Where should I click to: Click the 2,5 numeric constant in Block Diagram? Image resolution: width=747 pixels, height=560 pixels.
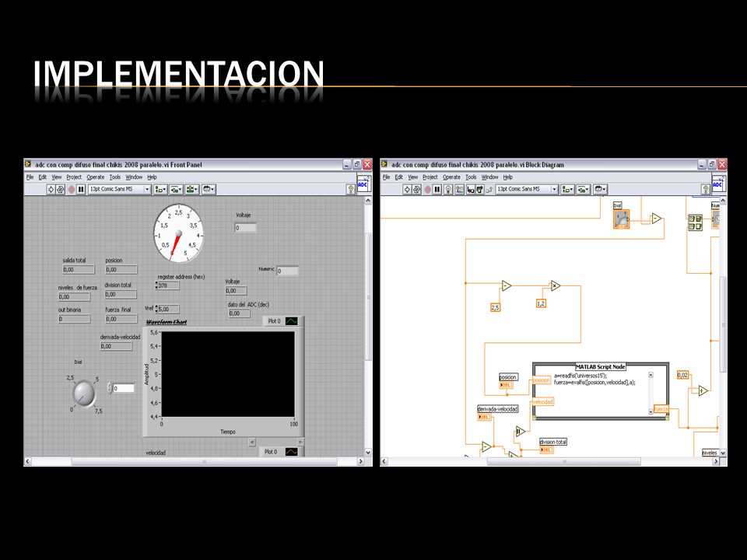pyautogui.click(x=496, y=308)
